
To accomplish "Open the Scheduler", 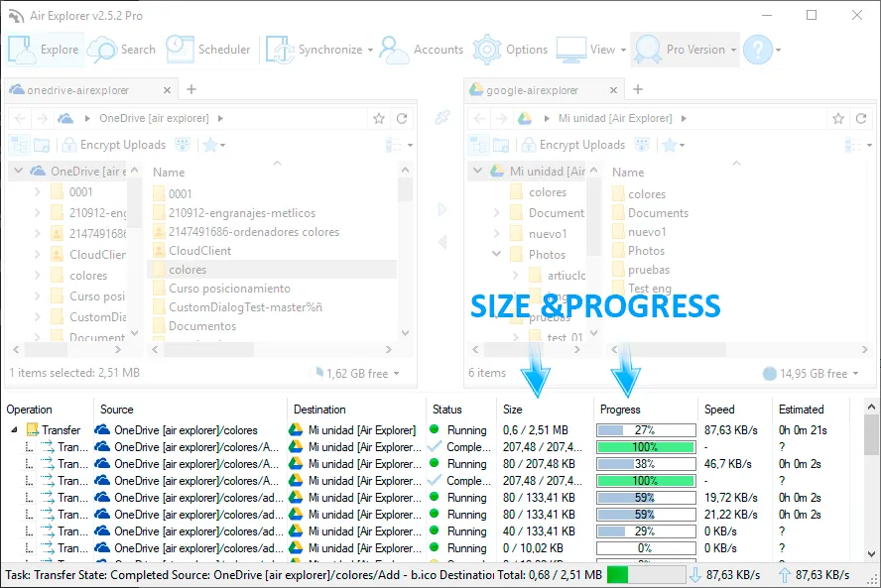I will tap(208, 50).
